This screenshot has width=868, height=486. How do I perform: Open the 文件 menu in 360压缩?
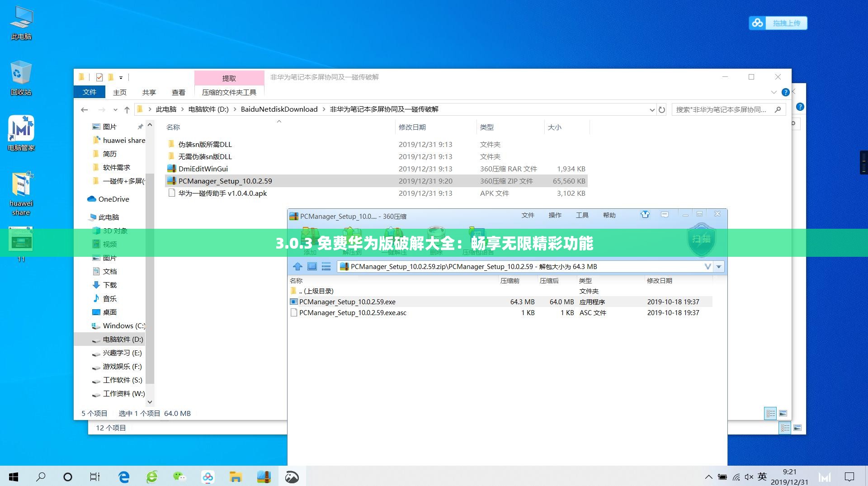tap(528, 216)
